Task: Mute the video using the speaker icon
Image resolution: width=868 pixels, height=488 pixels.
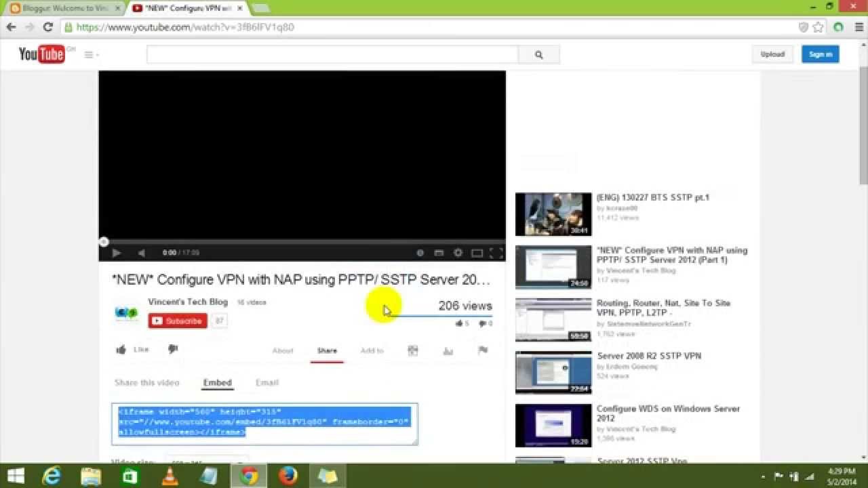Action: click(141, 253)
